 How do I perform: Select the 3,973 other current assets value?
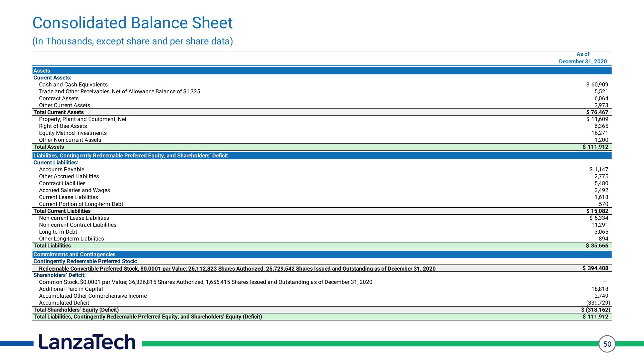pyautogui.click(x=601, y=105)
